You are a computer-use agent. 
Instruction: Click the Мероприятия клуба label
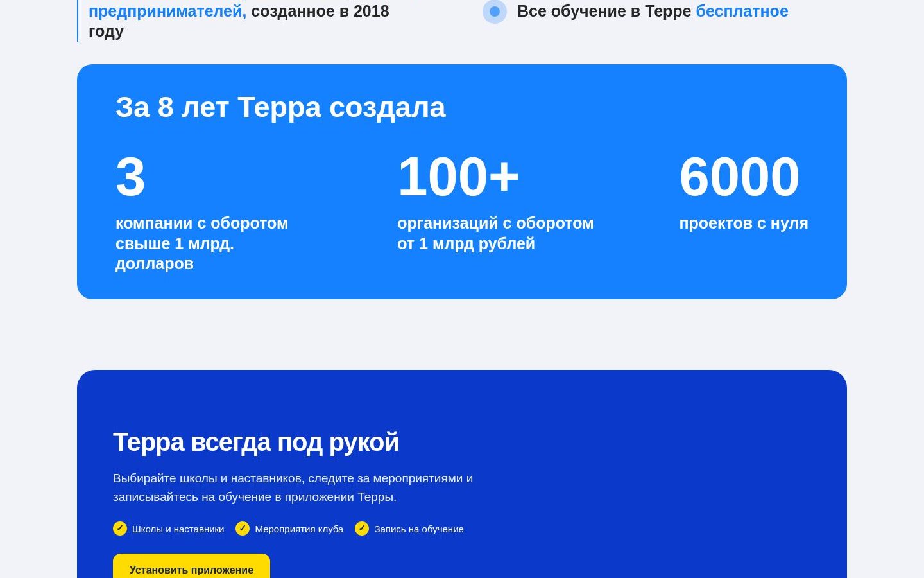[x=299, y=529]
